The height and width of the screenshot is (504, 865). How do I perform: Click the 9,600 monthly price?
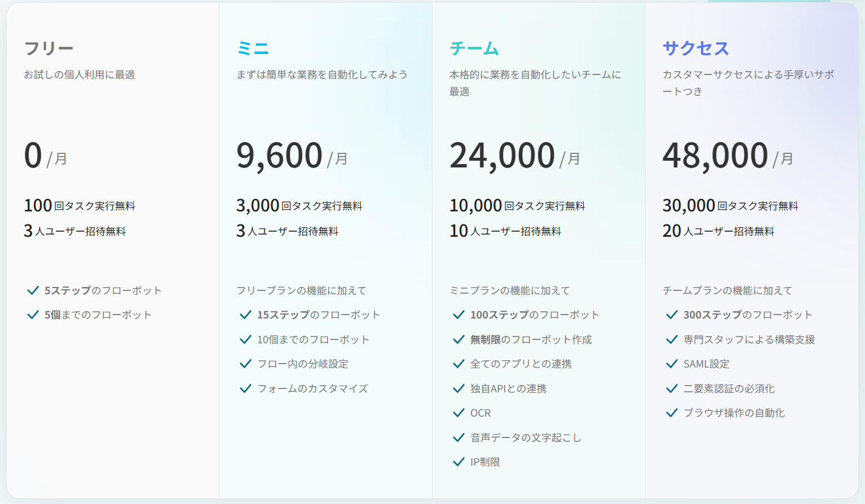pos(280,156)
